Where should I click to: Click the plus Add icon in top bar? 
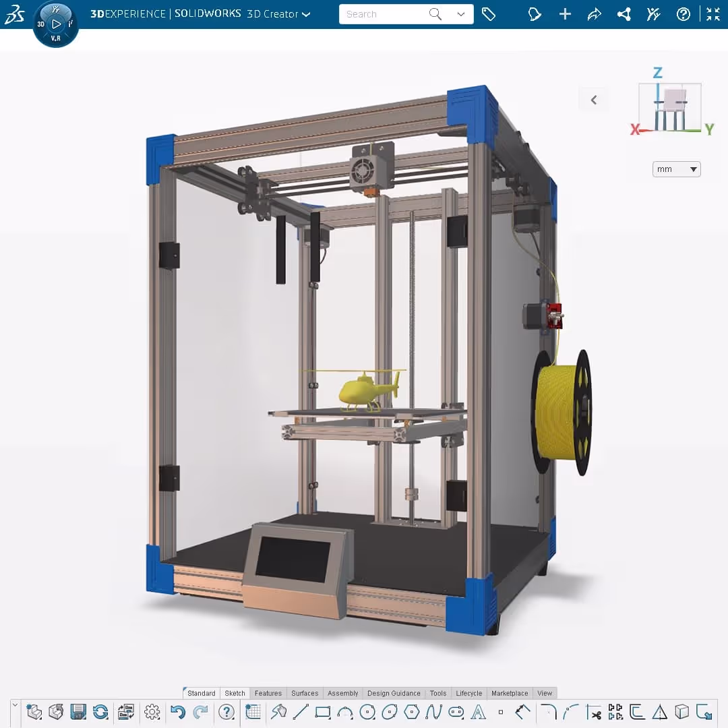click(x=565, y=14)
